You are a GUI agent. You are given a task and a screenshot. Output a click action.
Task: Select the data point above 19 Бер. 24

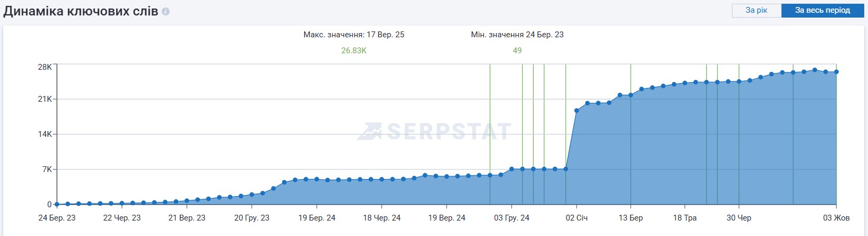click(x=317, y=179)
